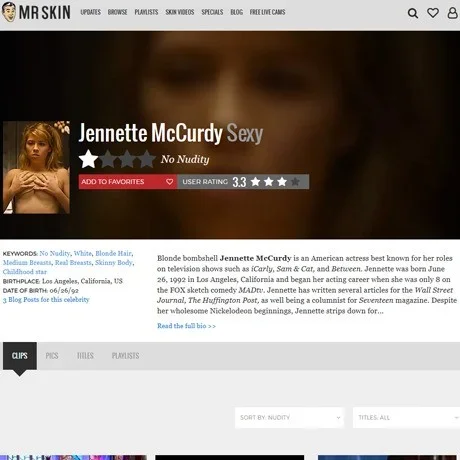Screen dimensions: 460x460
Task: Click the heart on Add to Favorites
Action: click(x=169, y=182)
